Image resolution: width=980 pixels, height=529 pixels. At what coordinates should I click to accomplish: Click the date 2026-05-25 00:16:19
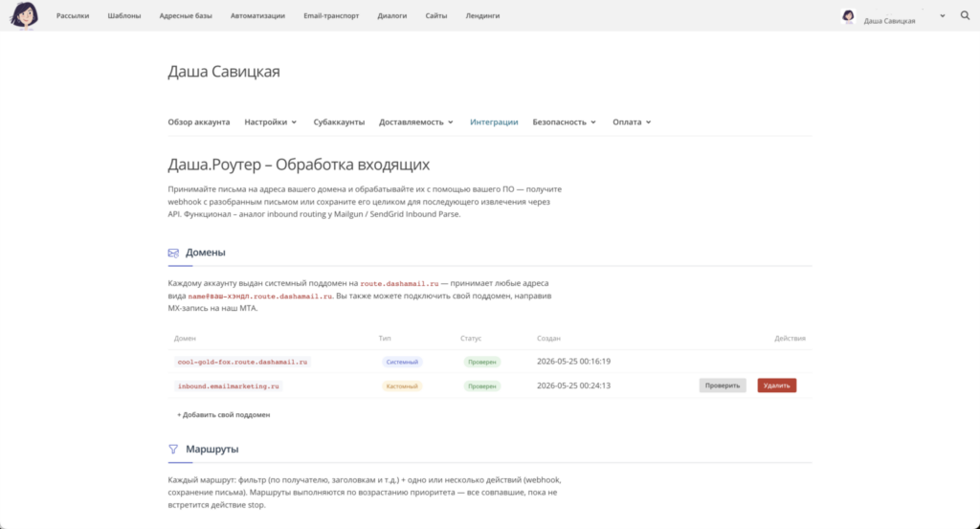pyautogui.click(x=574, y=361)
